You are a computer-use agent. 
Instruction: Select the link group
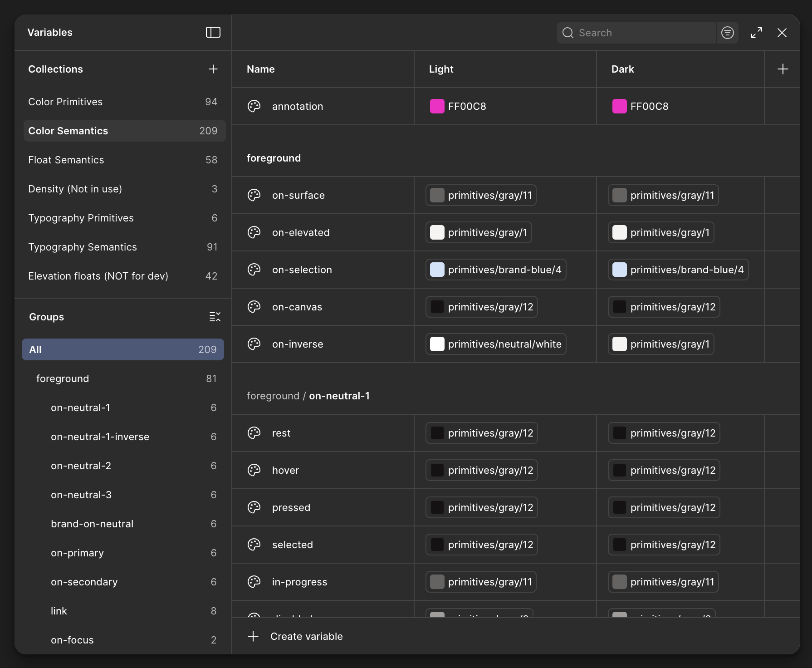tap(123, 611)
